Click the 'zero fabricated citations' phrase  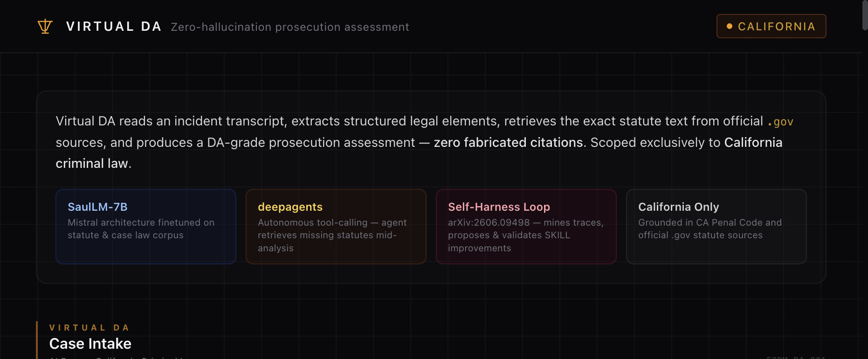(x=508, y=142)
